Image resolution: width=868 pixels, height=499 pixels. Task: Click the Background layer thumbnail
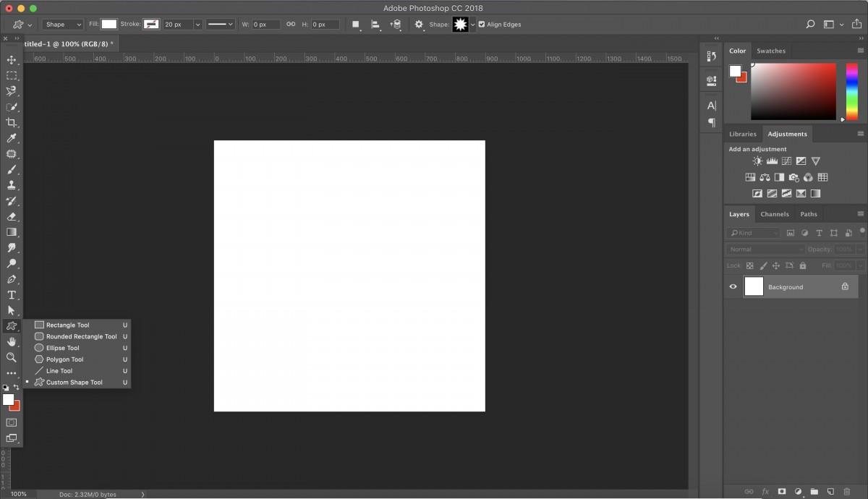click(754, 286)
